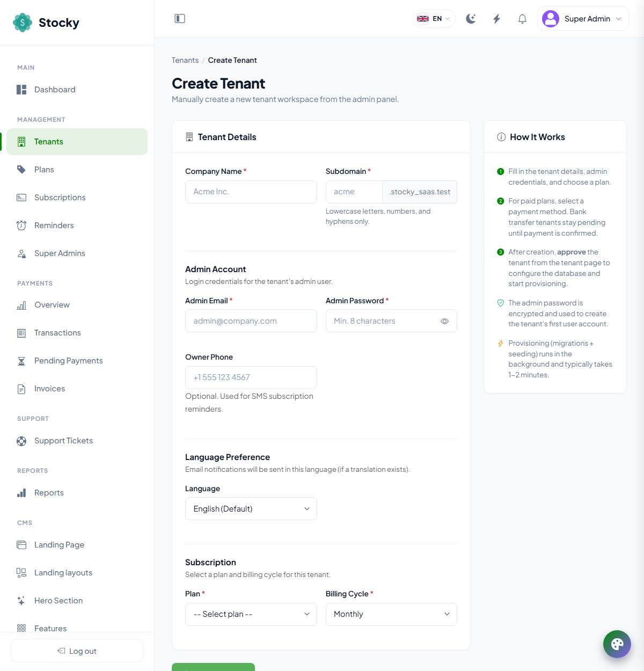Click the How It Works info icon
644x671 pixels.
click(501, 137)
